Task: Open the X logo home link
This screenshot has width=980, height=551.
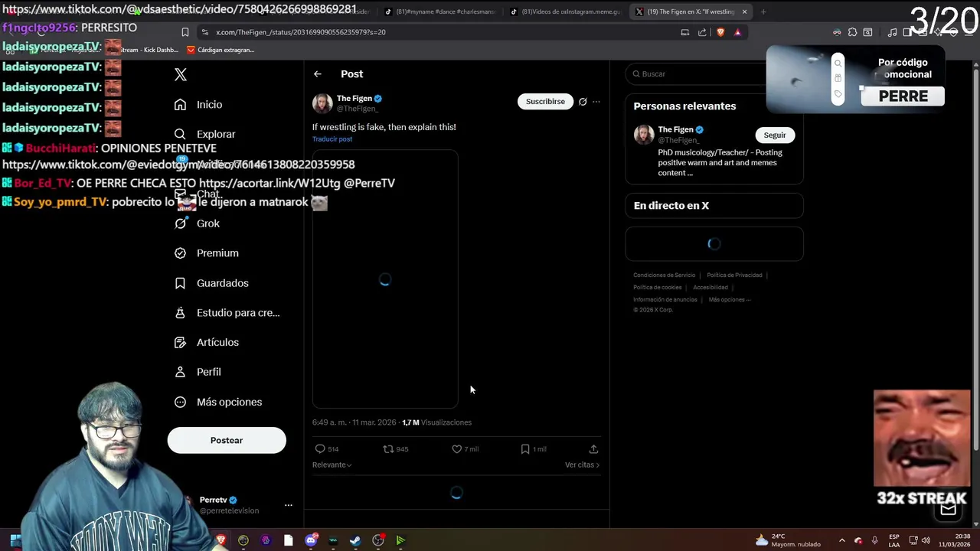Action: pos(180,74)
